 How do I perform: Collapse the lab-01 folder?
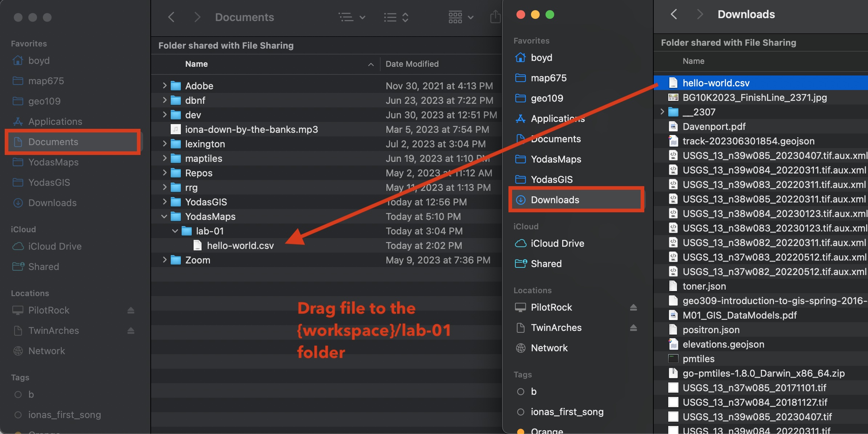[x=175, y=231]
